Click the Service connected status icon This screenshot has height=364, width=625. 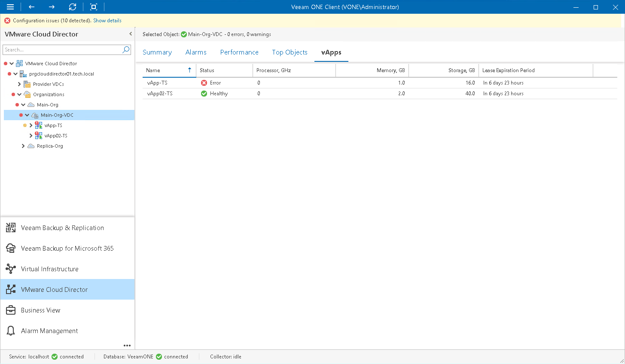[x=55, y=357]
